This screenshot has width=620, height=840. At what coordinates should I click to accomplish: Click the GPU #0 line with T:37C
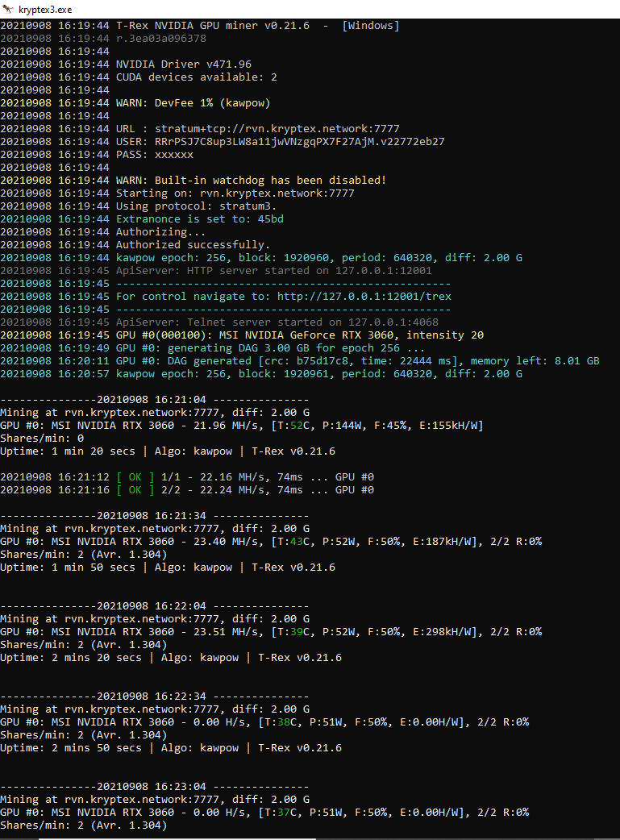coord(264,812)
